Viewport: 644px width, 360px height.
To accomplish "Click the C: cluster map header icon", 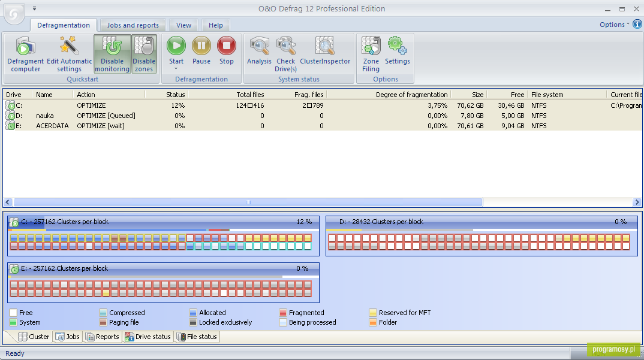I will pyautogui.click(x=14, y=222).
